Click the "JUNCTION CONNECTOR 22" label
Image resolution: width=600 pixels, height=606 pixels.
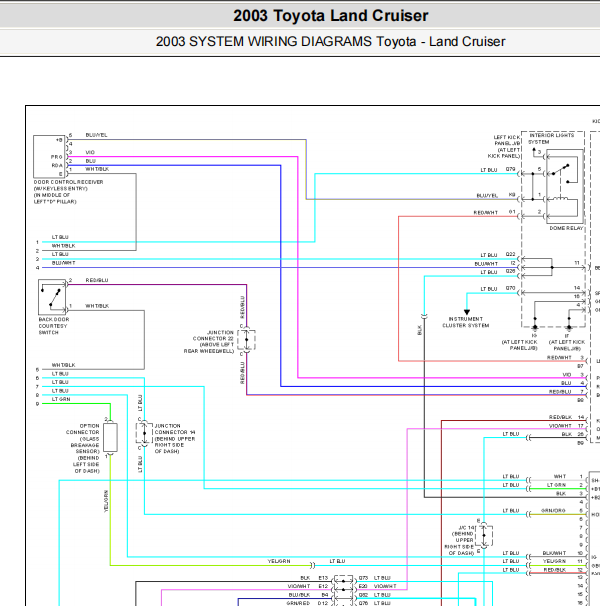click(213, 335)
